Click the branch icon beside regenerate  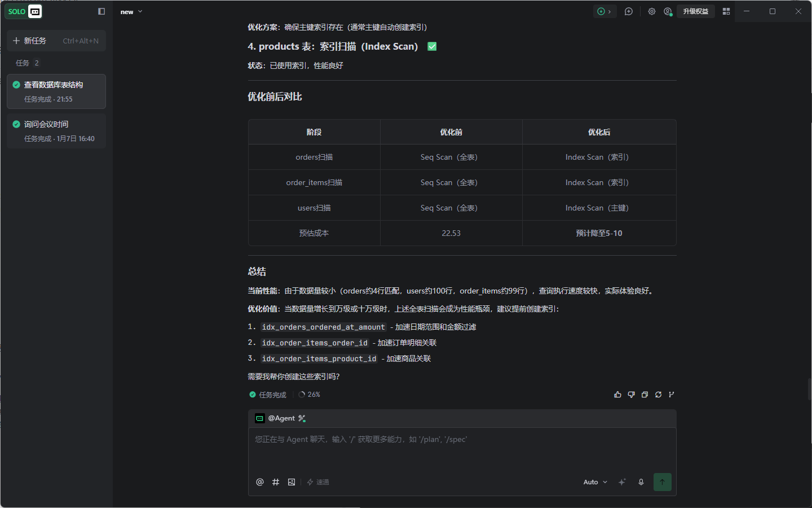pyautogui.click(x=672, y=395)
